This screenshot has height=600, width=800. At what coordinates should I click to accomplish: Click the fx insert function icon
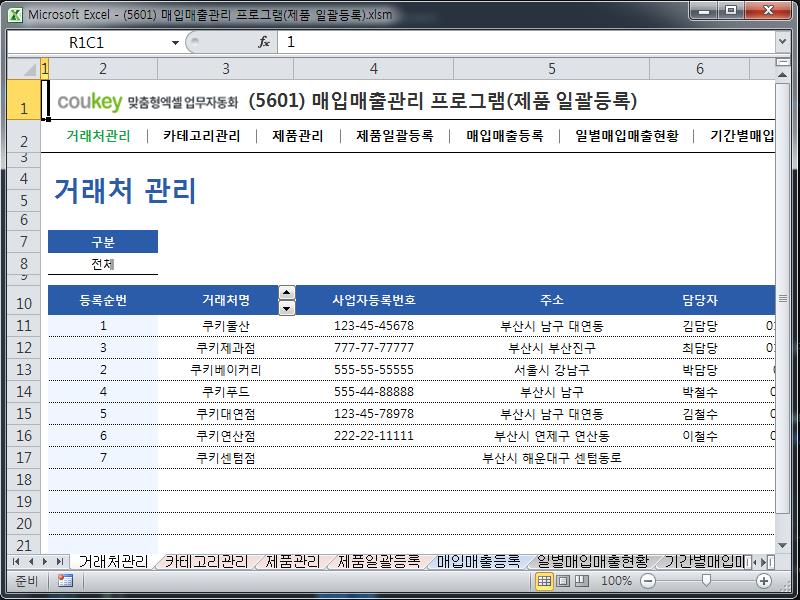coord(264,42)
